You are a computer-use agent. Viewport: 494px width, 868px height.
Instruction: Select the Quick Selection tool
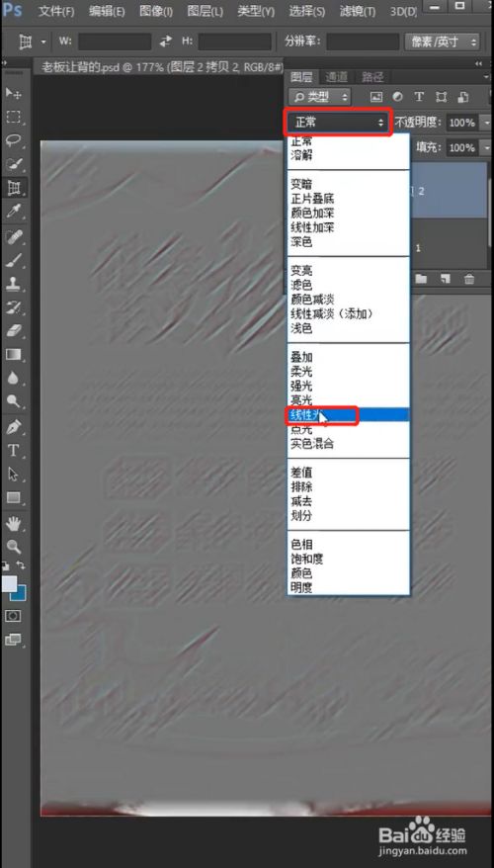13,164
